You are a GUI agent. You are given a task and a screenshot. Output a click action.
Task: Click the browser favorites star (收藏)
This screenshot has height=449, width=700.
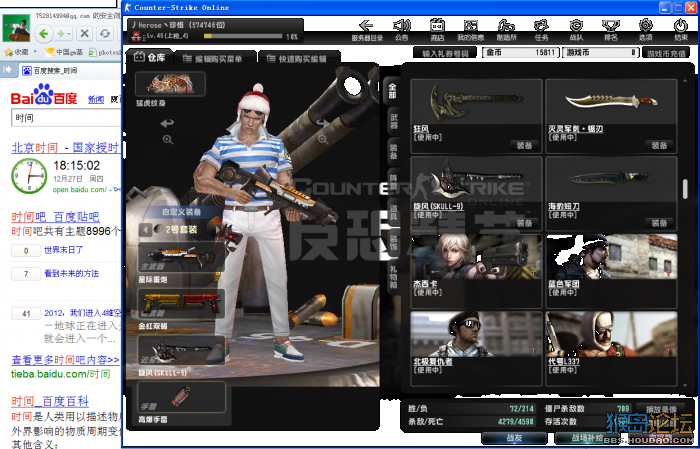pyautogui.click(x=17, y=52)
